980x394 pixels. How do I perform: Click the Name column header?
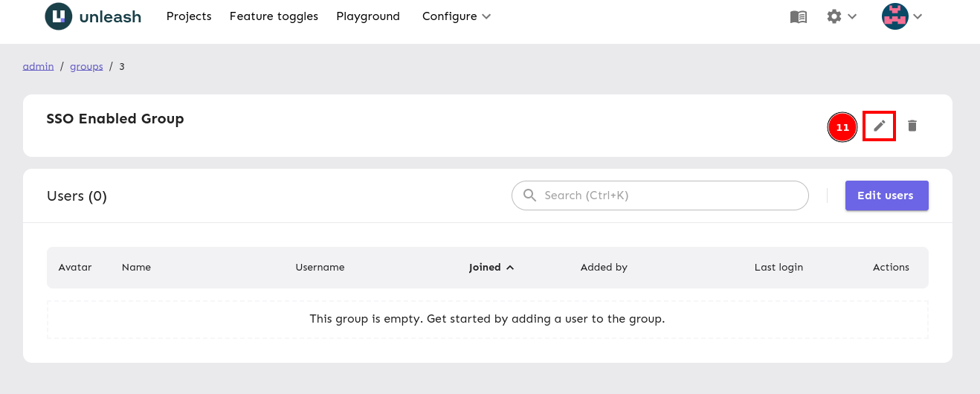click(136, 268)
